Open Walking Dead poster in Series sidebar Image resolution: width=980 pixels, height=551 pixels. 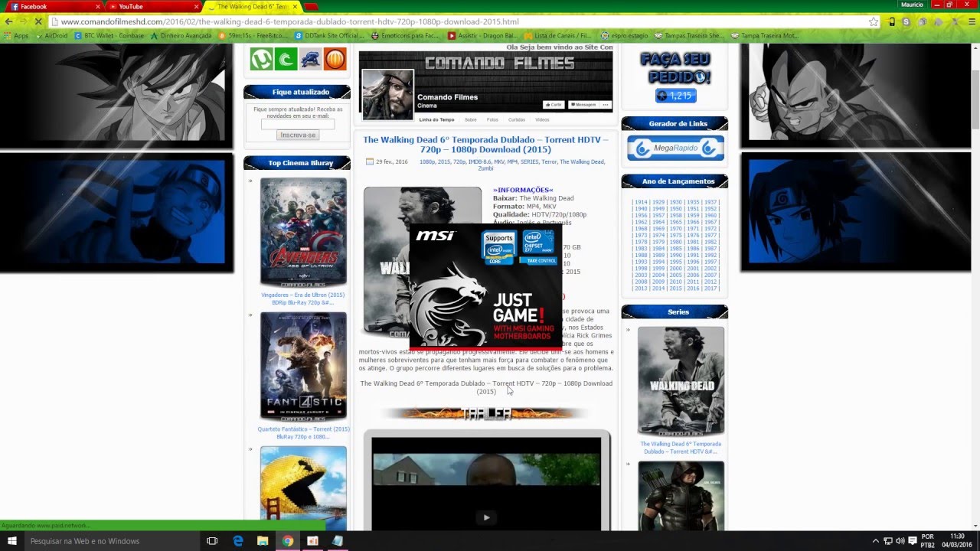681,380
